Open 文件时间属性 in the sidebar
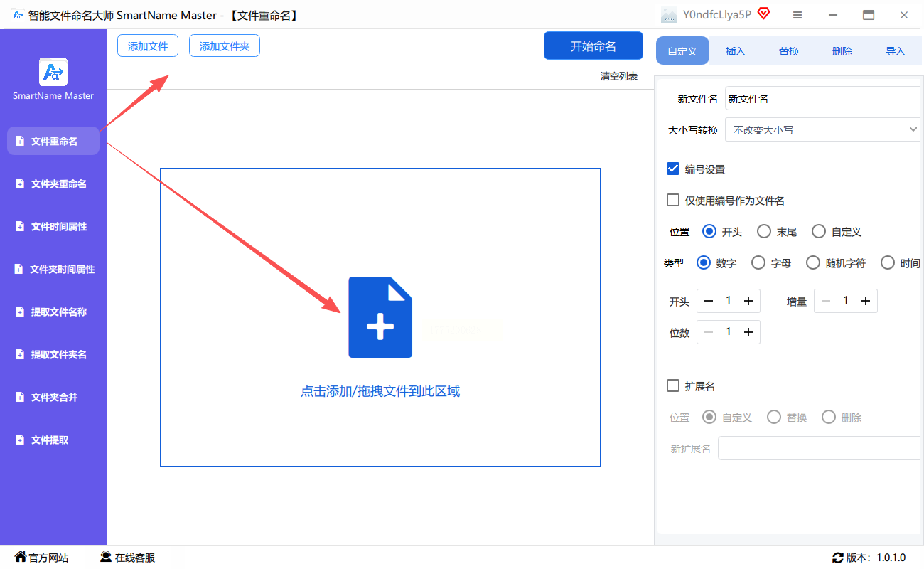 (53, 226)
